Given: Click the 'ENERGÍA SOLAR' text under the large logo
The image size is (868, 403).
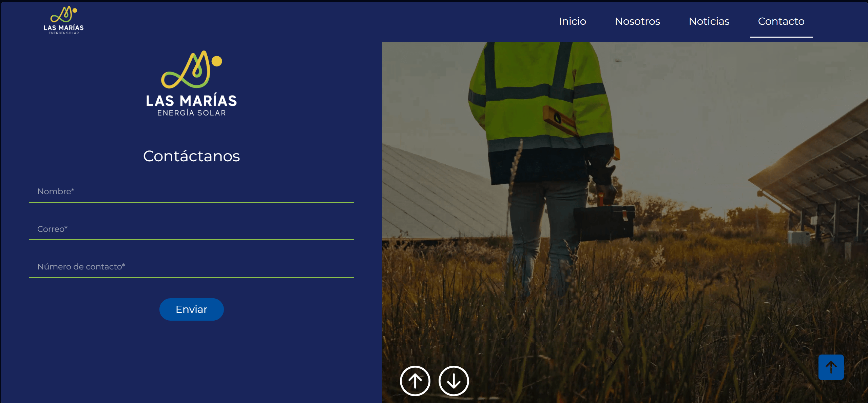Looking at the screenshot, I should (191, 113).
